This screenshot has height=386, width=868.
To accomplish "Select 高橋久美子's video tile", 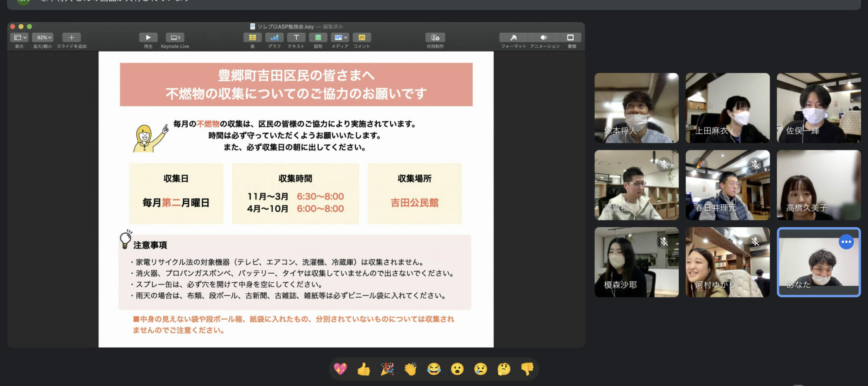I will click(x=818, y=185).
